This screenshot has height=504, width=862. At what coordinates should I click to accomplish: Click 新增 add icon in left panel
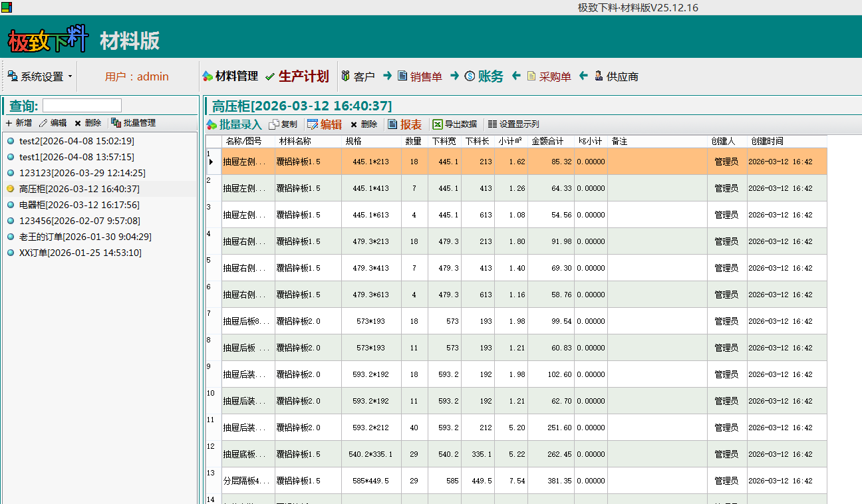[x=9, y=123]
